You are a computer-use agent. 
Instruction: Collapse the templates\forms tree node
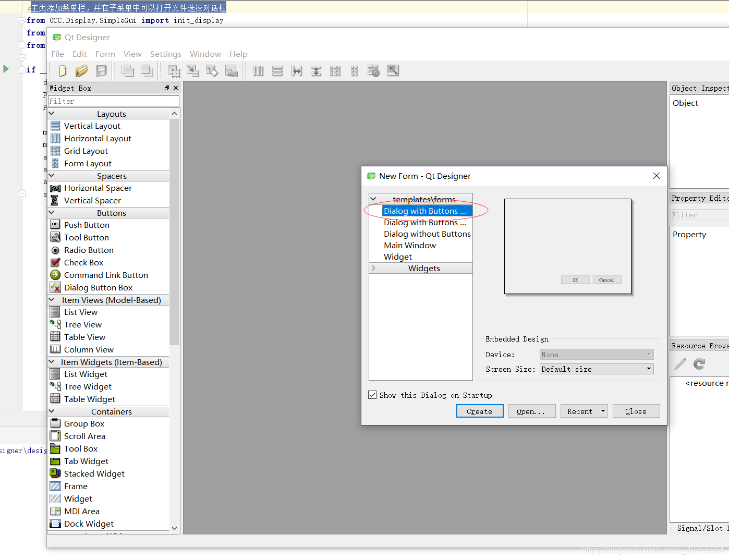click(373, 199)
